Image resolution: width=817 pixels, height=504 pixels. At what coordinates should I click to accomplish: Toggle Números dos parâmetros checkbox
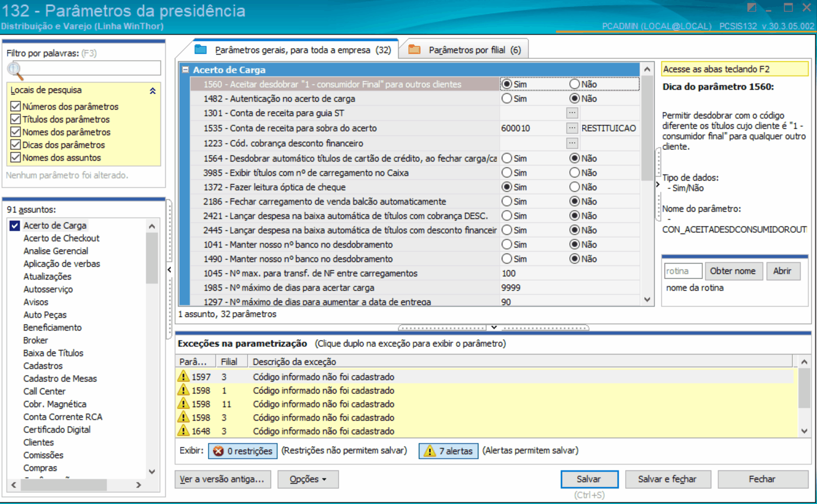[15, 106]
